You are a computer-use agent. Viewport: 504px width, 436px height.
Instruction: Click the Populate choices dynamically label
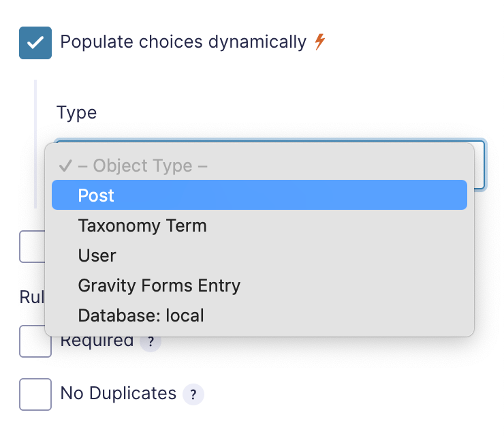pyautogui.click(x=183, y=42)
